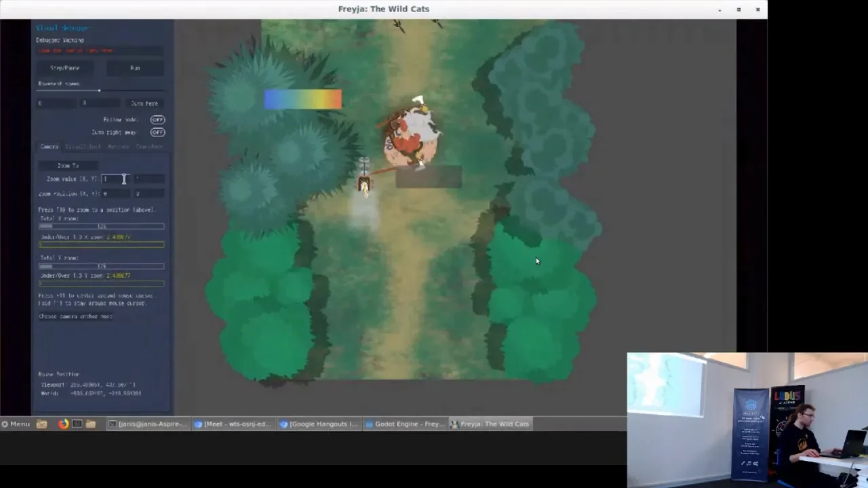Open the file manager taskbar icon
868x488 pixels.
[41, 424]
